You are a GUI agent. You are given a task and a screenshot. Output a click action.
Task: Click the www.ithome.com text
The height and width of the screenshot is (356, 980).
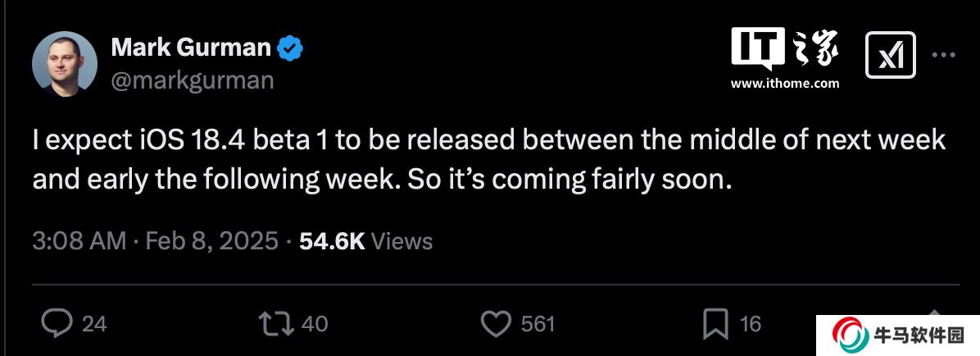(785, 84)
